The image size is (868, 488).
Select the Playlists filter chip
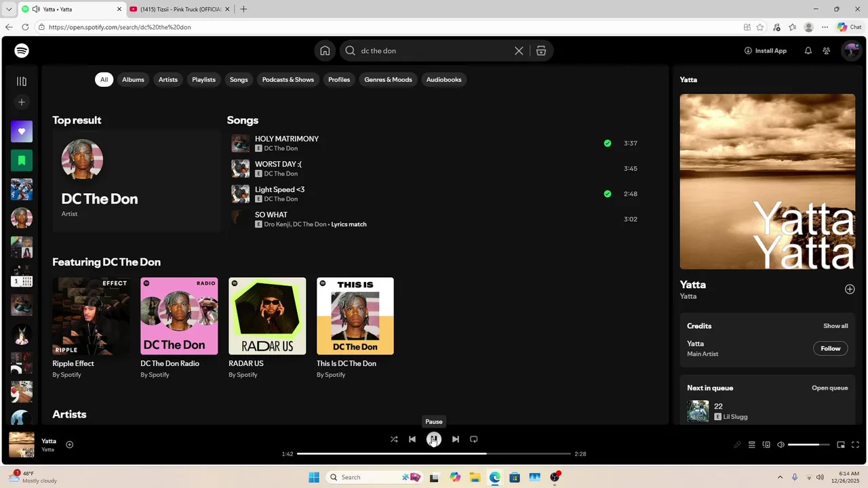coord(203,79)
